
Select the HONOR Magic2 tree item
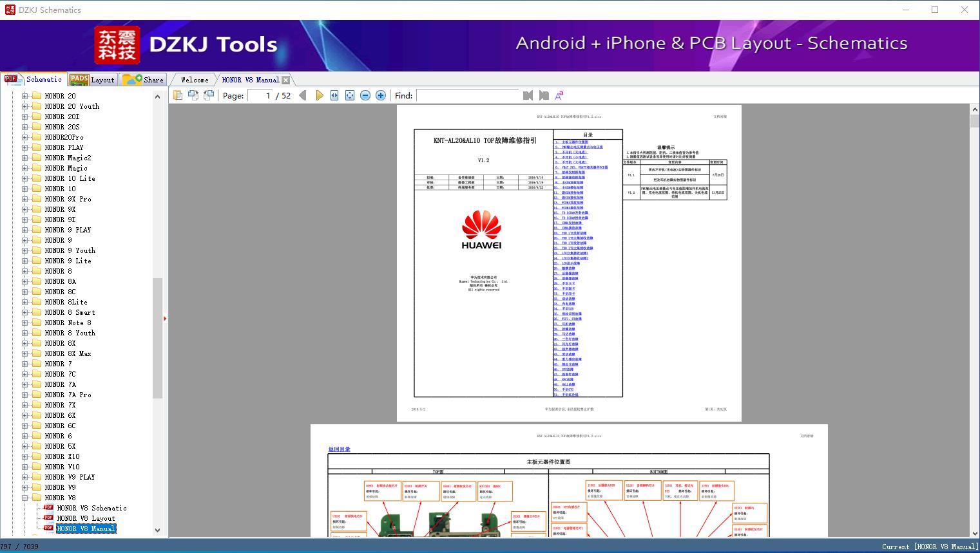pyautogui.click(x=68, y=158)
